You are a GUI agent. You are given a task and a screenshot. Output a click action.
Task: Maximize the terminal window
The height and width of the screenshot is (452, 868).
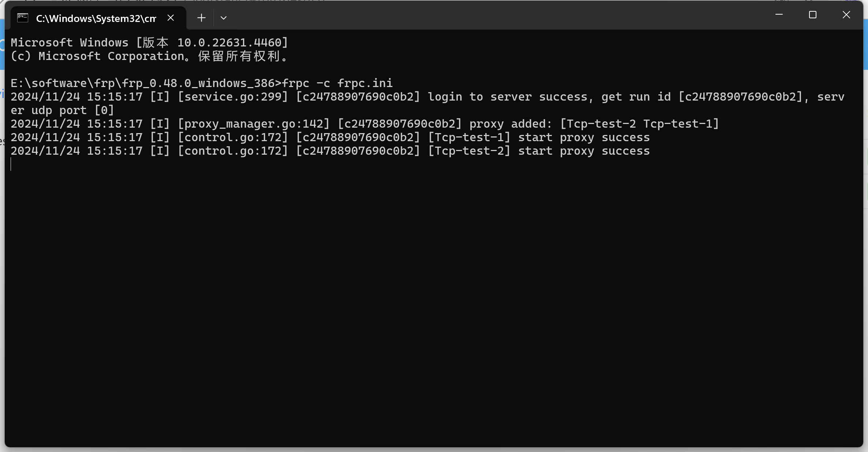point(812,15)
